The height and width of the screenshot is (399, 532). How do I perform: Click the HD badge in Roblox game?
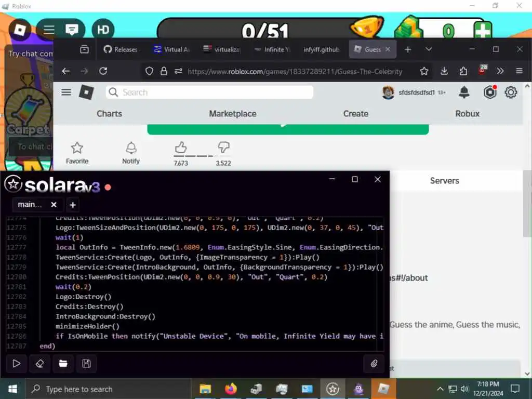103,30
